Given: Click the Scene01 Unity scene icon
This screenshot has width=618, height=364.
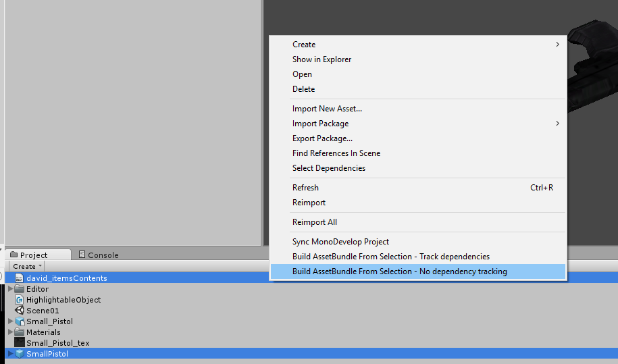Looking at the screenshot, I should tap(19, 311).
